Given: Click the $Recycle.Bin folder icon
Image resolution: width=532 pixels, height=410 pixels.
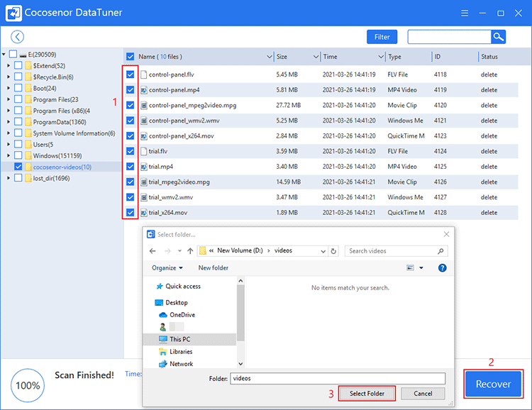Looking at the screenshot, I should tap(28, 77).
